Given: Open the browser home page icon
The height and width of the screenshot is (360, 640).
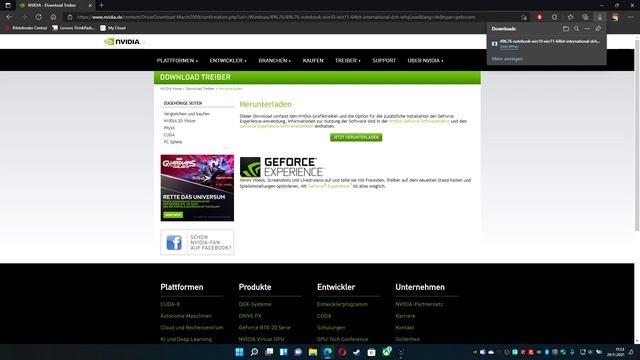Looking at the screenshot, I should 53,17.
